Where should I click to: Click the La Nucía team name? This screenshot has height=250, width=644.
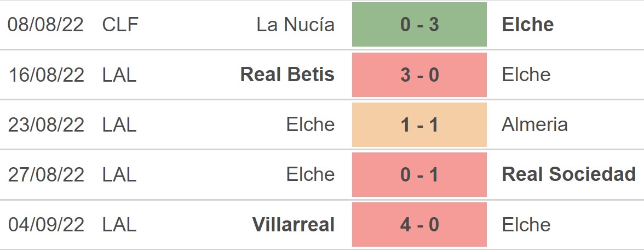pyautogui.click(x=295, y=25)
